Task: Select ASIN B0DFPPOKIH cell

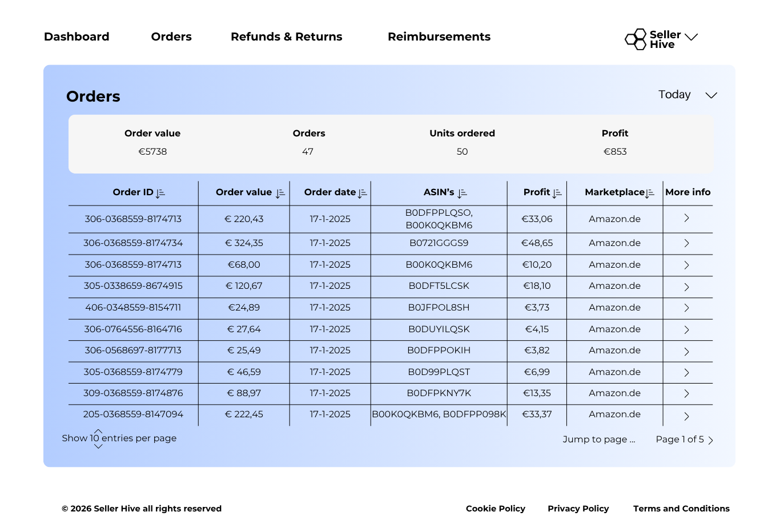Action: tap(439, 350)
